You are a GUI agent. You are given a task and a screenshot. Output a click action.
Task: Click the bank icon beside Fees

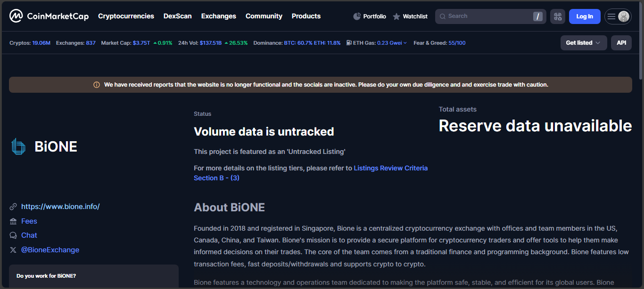(x=13, y=221)
